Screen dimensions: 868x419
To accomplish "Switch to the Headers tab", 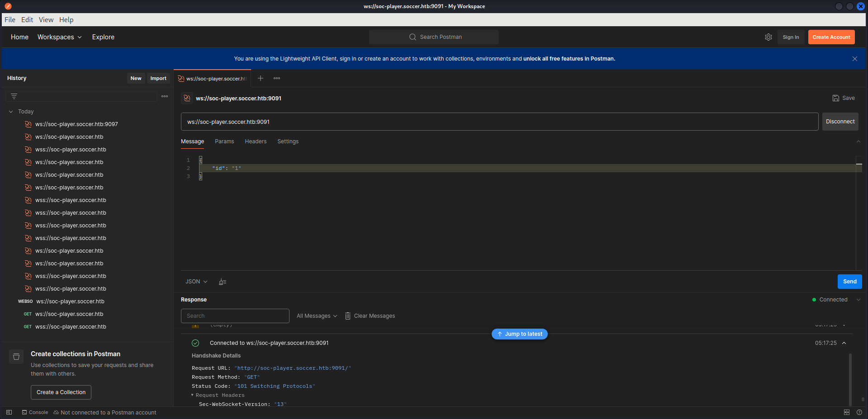I will [256, 141].
